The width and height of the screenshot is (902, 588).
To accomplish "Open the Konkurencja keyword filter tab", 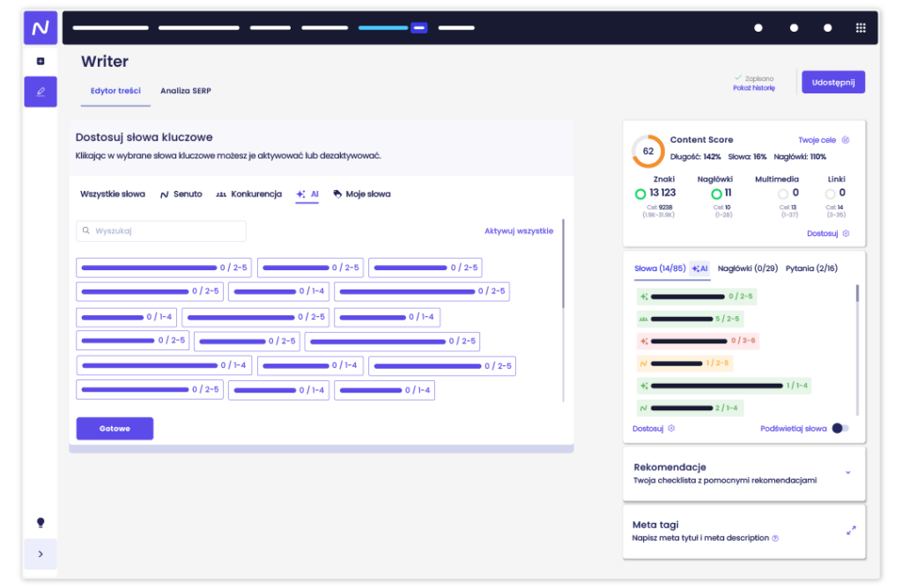I will pyautogui.click(x=249, y=195).
